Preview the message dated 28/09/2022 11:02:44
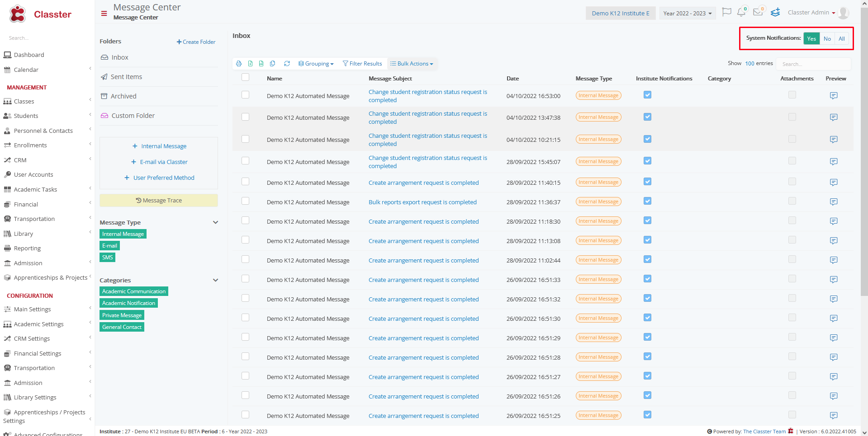868x436 pixels. (834, 260)
